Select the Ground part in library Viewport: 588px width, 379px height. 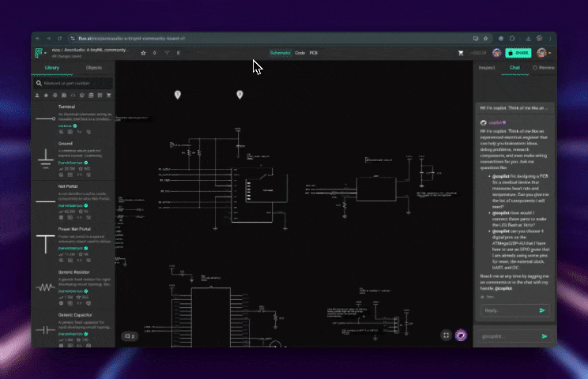click(x=73, y=159)
